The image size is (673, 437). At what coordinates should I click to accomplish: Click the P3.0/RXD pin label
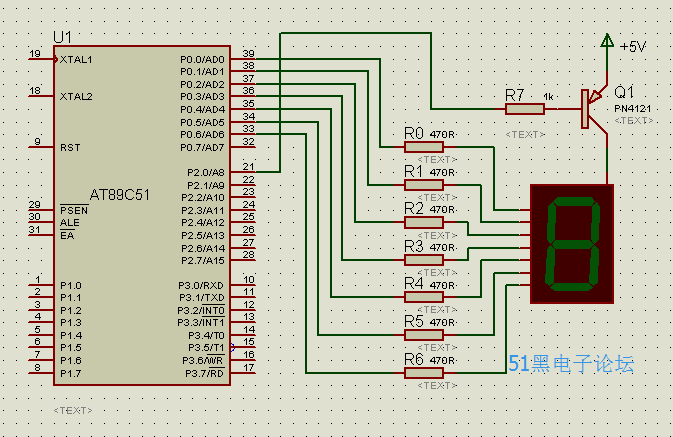pos(201,285)
